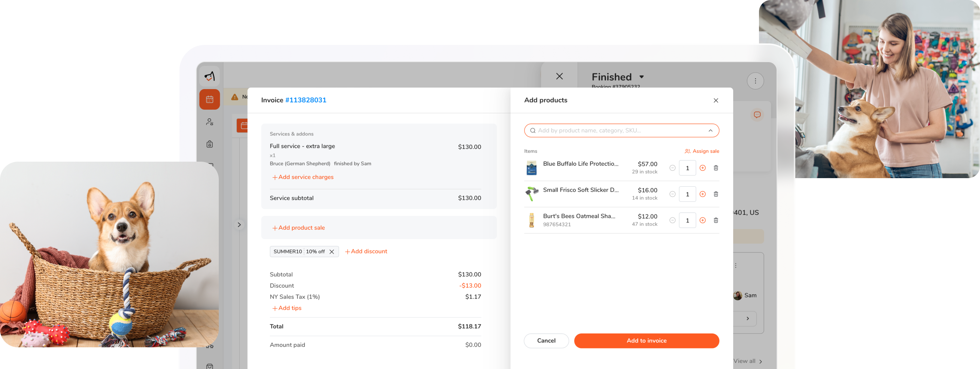Open the Finished status dropdown

[641, 77]
